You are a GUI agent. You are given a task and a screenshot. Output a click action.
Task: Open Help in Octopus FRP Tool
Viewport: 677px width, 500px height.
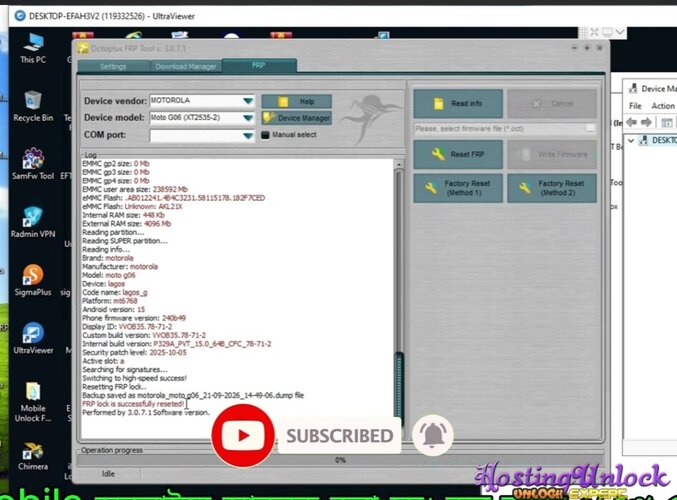pyautogui.click(x=296, y=101)
